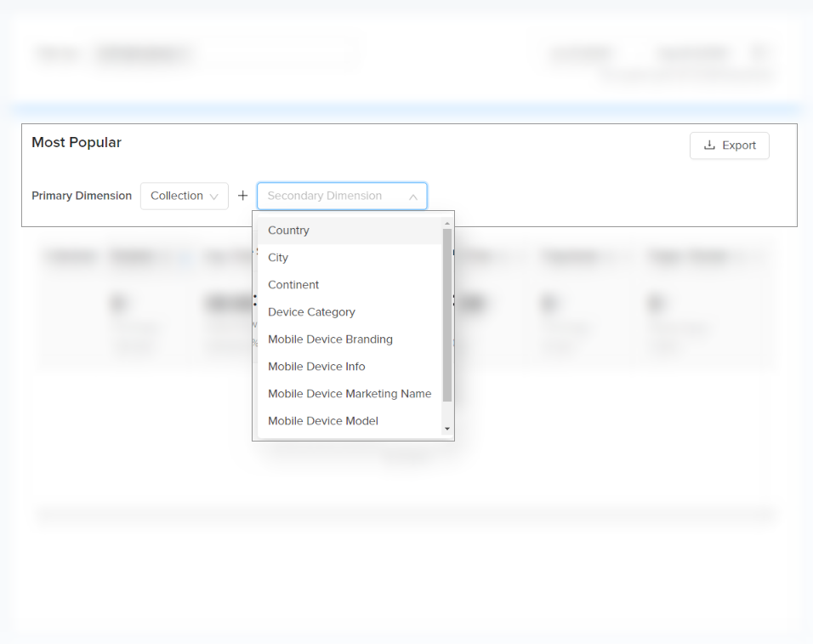Click the dropdown list's scrollbar thumb
The image size is (813, 644).
(447, 315)
